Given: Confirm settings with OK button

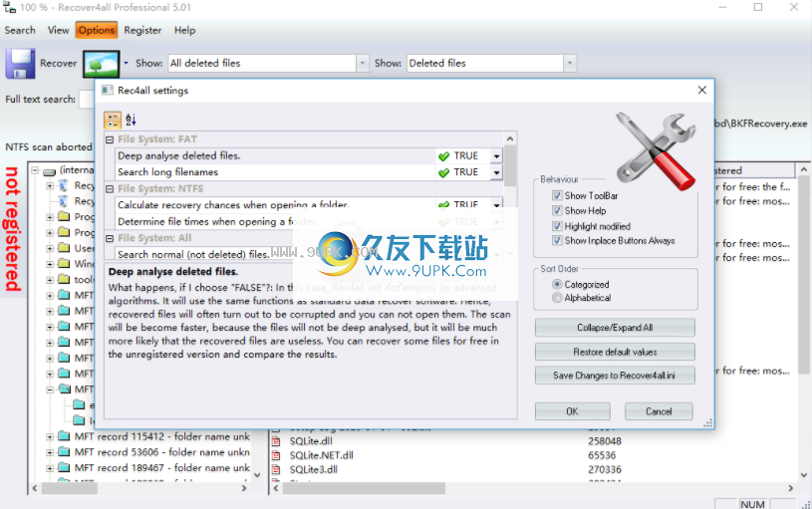Looking at the screenshot, I should [572, 411].
